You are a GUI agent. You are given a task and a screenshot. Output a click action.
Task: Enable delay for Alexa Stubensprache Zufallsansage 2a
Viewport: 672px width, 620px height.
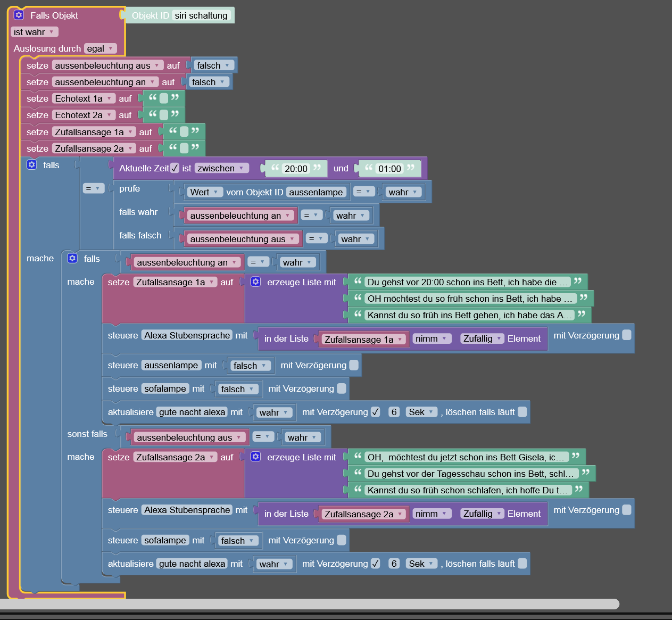coord(627,510)
